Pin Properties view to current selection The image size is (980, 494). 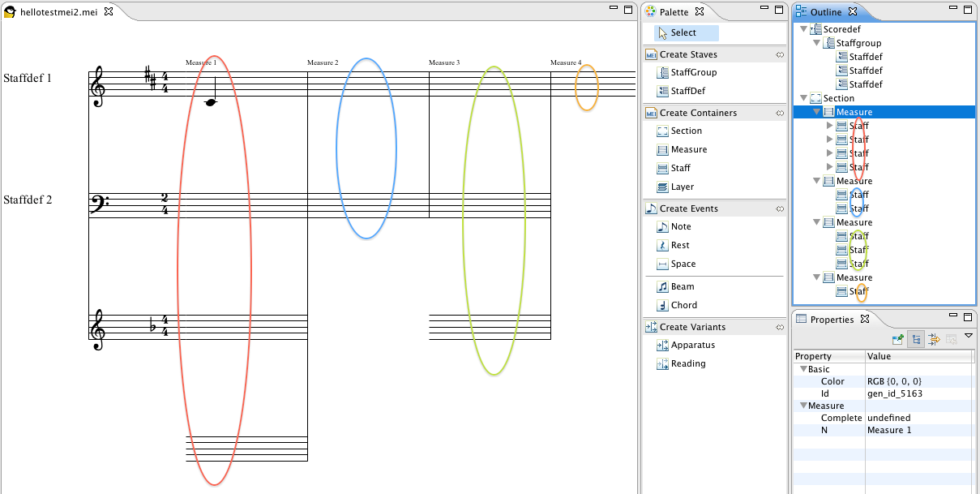897,340
